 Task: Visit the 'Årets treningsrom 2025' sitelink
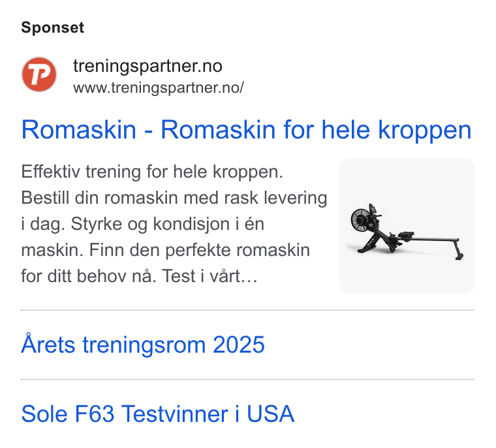click(x=143, y=344)
